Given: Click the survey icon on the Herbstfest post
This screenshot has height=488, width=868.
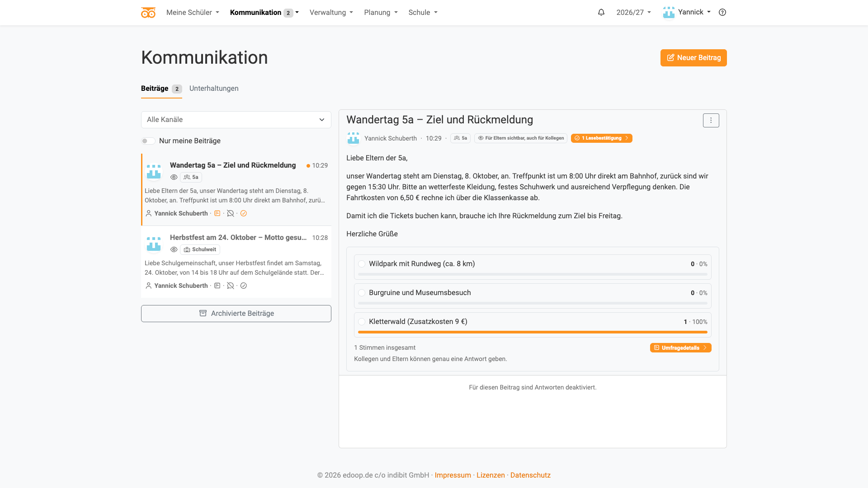Looking at the screenshot, I should point(217,286).
